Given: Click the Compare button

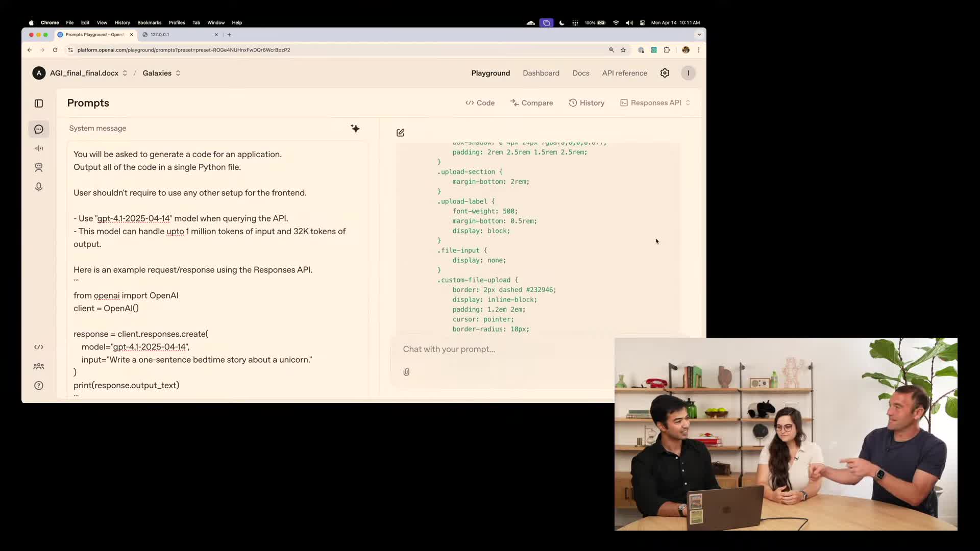Looking at the screenshot, I should [531, 103].
